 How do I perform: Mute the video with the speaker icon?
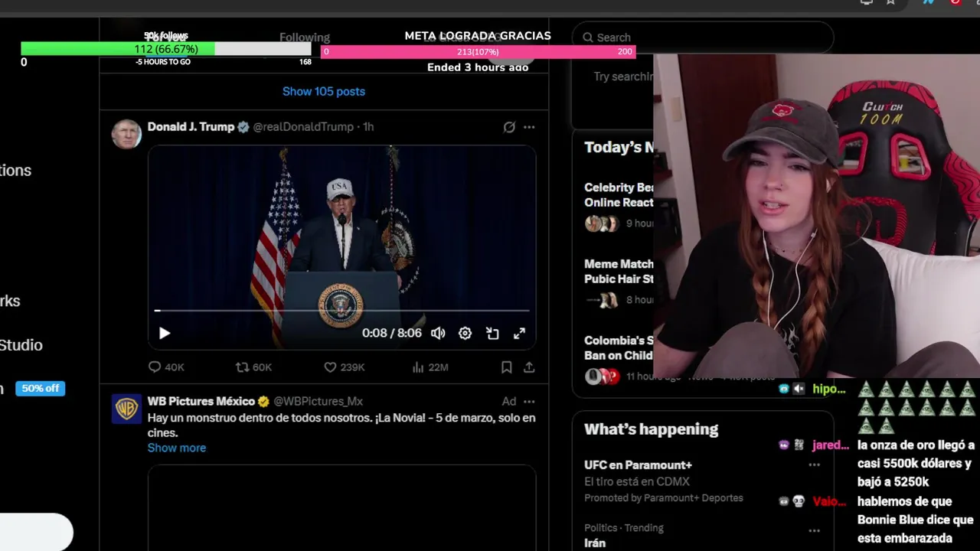438,334
